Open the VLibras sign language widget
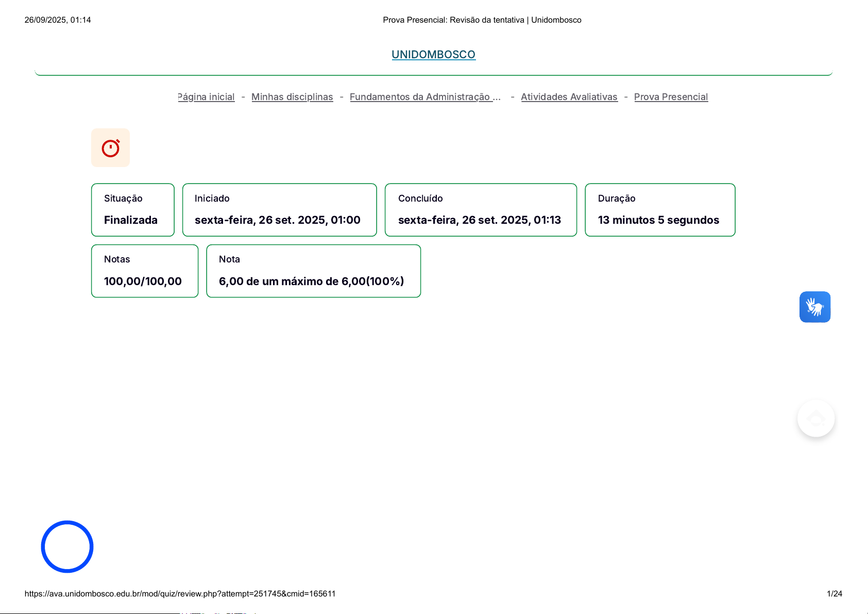The image size is (868, 614). pyautogui.click(x=814, y=307)
